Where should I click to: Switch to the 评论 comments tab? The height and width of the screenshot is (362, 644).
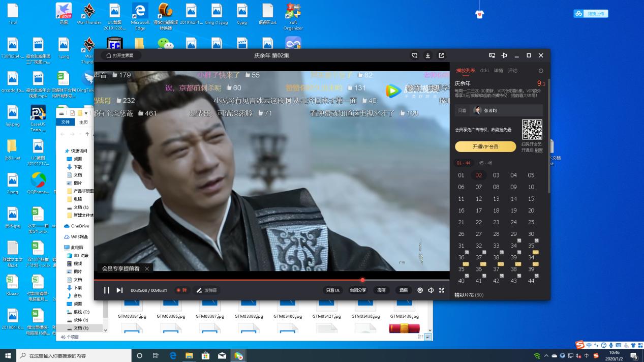tap(513, 71)
